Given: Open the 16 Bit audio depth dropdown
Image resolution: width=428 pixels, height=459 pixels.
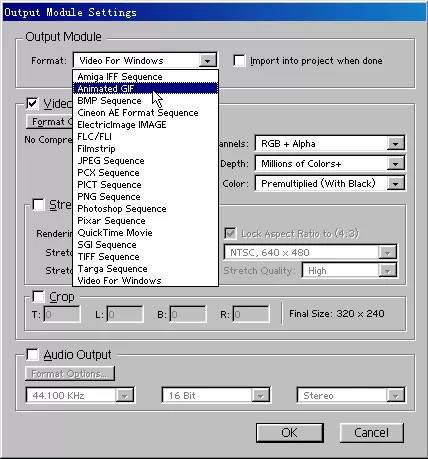Looking at the screenshot, I should tap(216, 395).
